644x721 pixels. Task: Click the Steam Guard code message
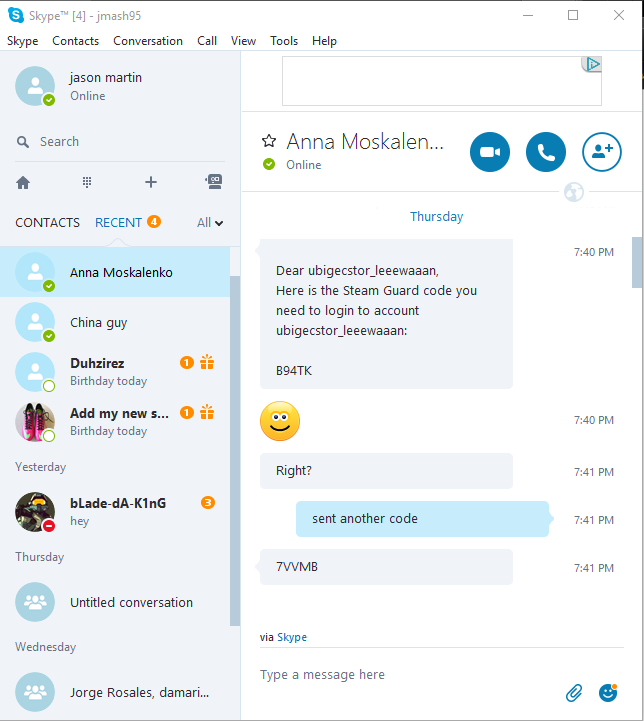point(386,314)
